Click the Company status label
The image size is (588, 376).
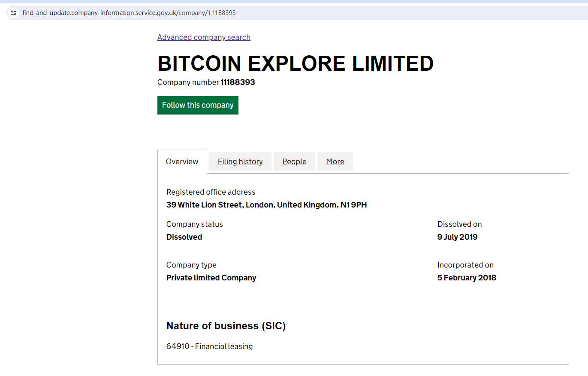click(x=194, y=224)
